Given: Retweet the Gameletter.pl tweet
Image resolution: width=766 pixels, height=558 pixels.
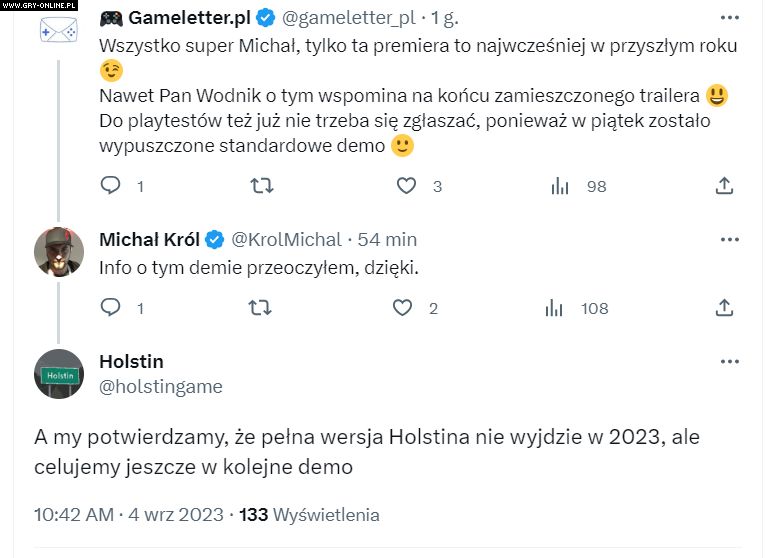Looking at the screenshot, I should [x=260, y=186].
